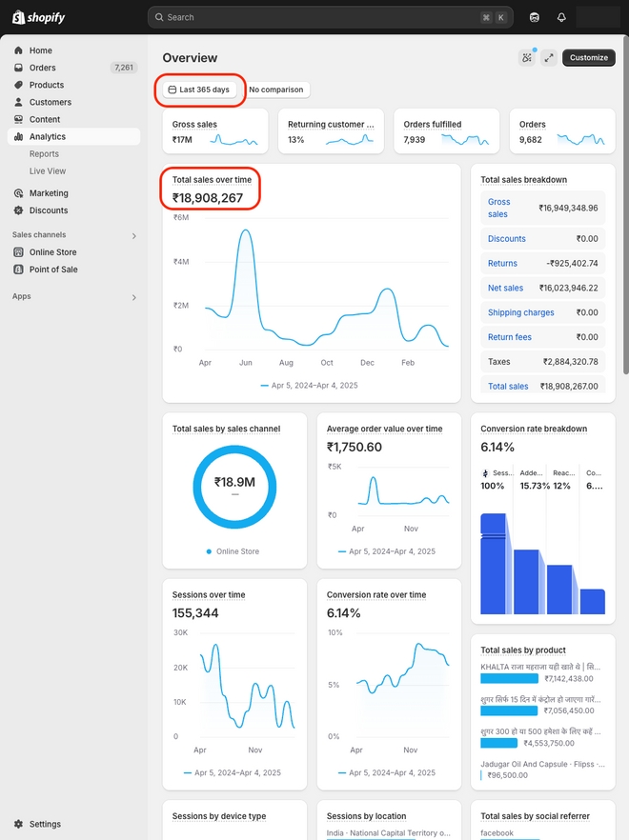The height and width of the screenshot is (840, 629).
Task: Open Orders from the sidebar
Action: [x=43, y=68]
